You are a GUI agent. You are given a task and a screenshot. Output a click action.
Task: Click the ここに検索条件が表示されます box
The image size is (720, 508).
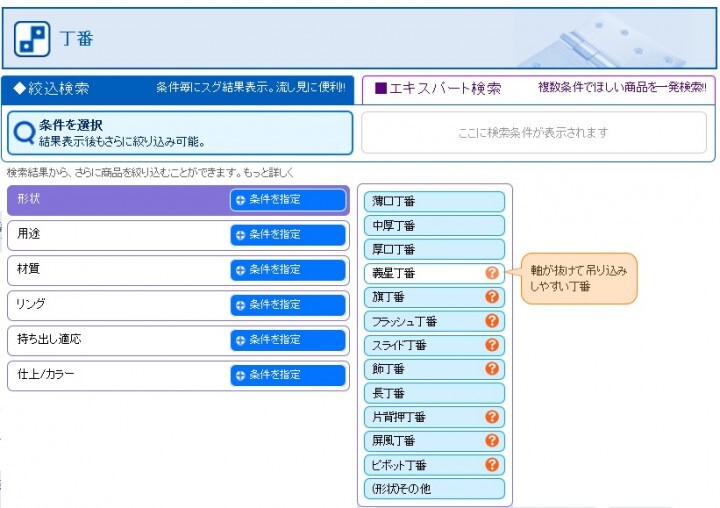click(534, 132)
